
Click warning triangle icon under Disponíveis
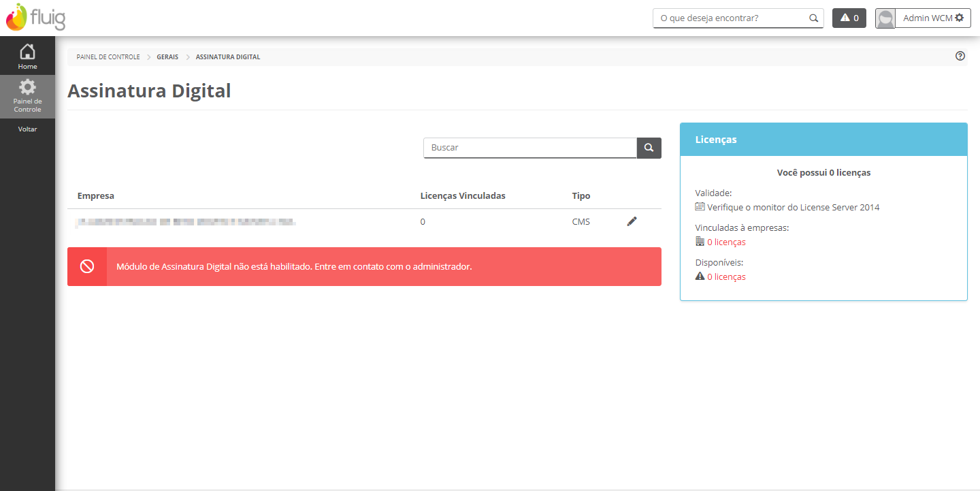pos(700,276)
